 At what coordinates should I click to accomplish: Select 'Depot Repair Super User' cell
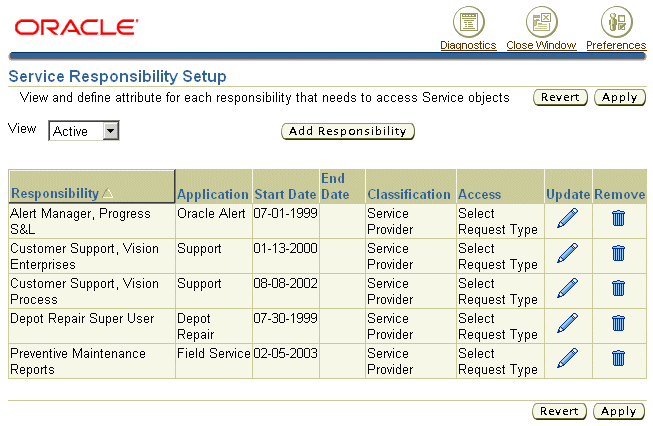coord(92,326)
